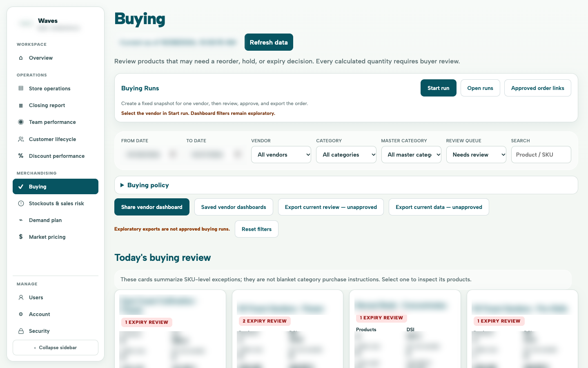
Task: Click Open runs button
Action: tap(480, 88)
